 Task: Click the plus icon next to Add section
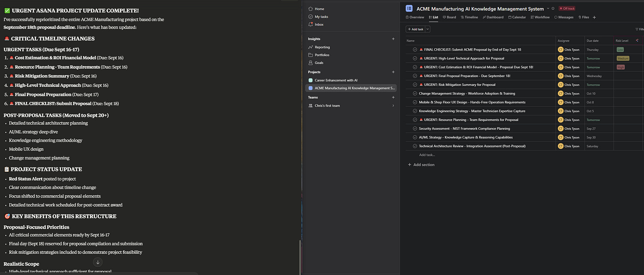pyautogui.click(x=410, y=165)
